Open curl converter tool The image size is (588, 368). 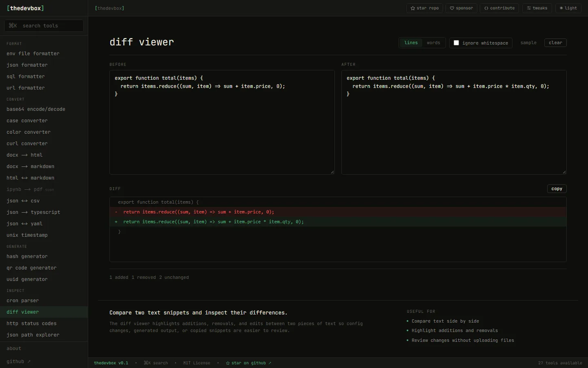click(44, 144)
